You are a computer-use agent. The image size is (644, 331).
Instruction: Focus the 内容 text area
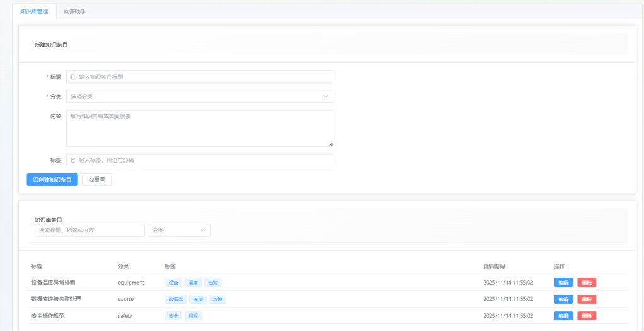(199, 128)
